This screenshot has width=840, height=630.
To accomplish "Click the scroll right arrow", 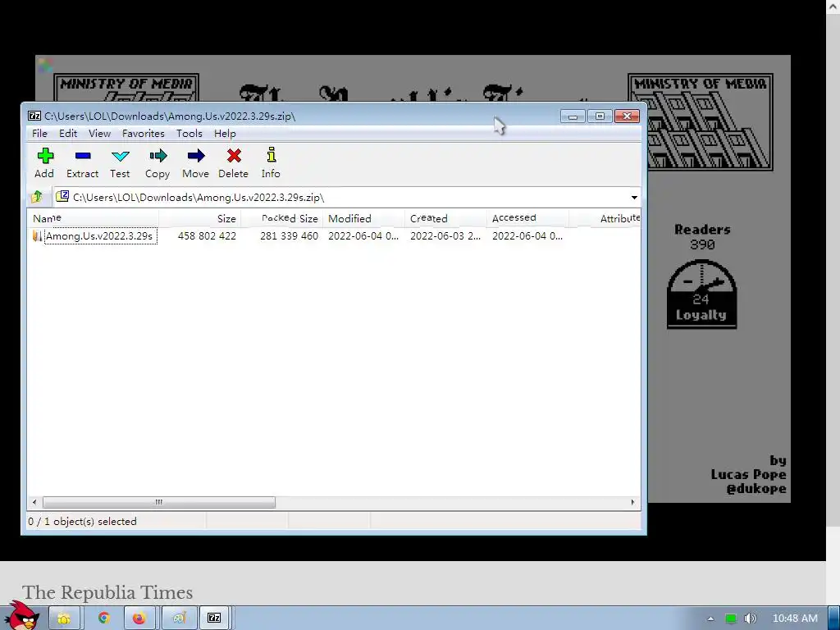I will (632, 502).
